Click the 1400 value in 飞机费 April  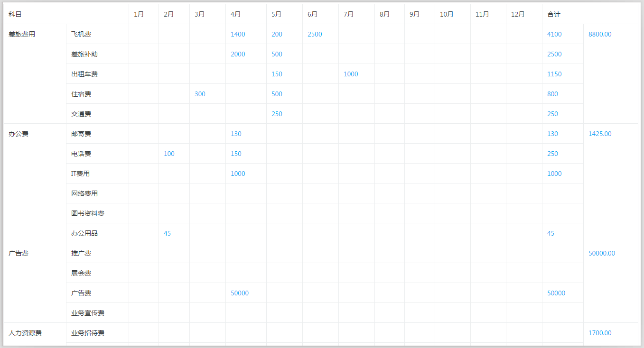[x=238, y=34]
